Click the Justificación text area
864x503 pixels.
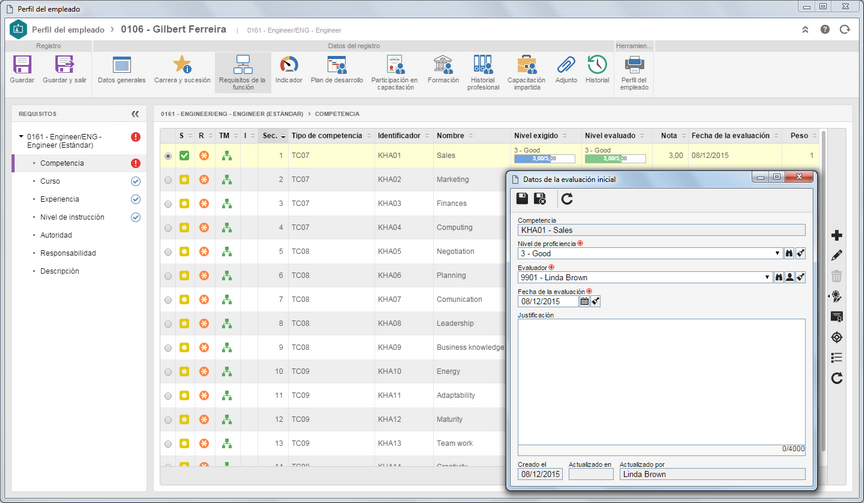pyautogui.click(x=661, y=381)
